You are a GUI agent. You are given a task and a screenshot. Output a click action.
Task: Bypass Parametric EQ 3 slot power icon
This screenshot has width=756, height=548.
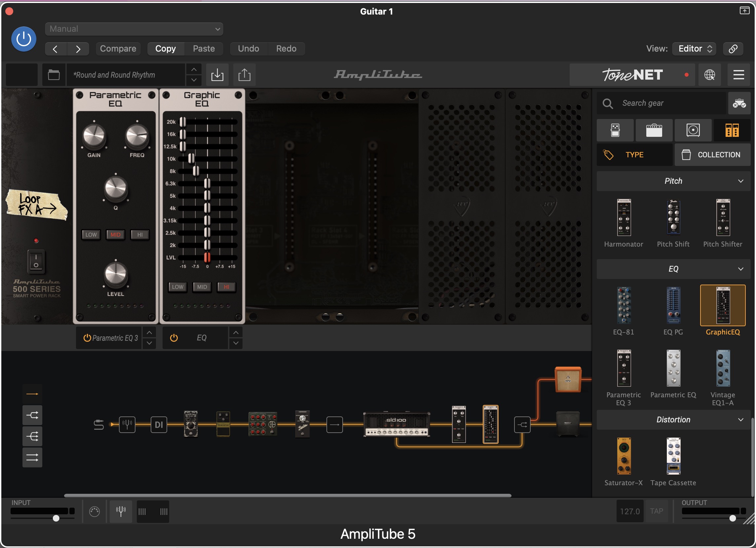(87, 338)
